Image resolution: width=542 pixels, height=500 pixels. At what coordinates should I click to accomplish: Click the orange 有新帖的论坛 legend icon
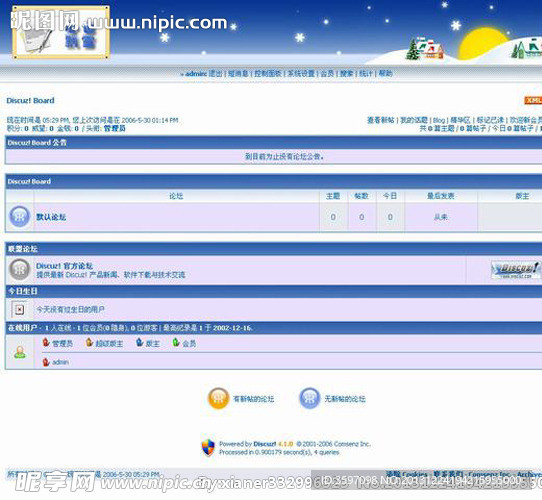pyautogui.click(x=218, y=398)
